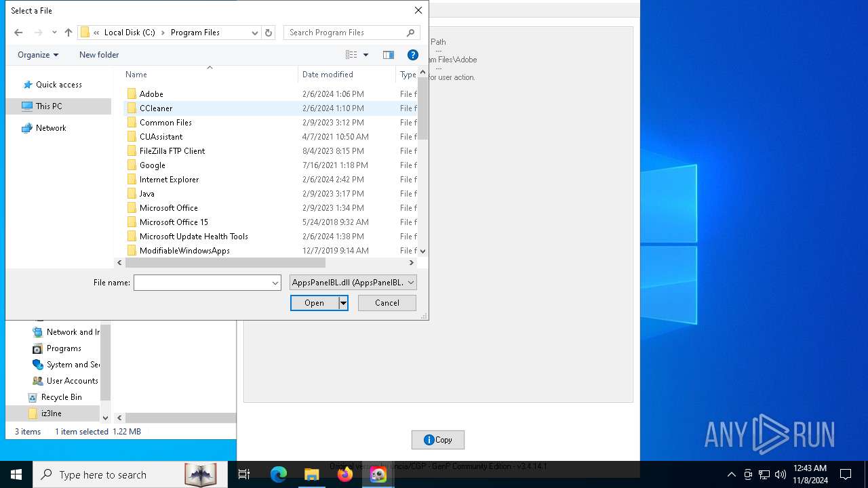Expand address bar history dropdown

(x=255, y=33)
